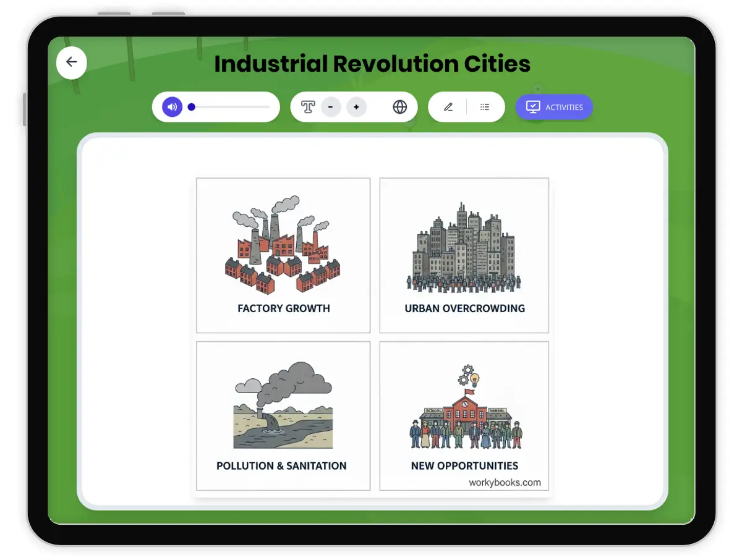Click the Industrial Revolution Cities heading

pyautogui.click(x=372, y=64)
